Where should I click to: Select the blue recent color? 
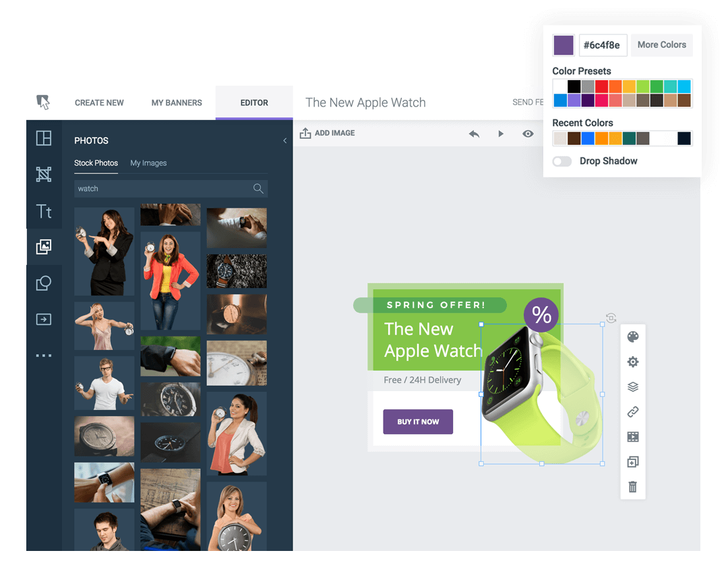(588, 138)
